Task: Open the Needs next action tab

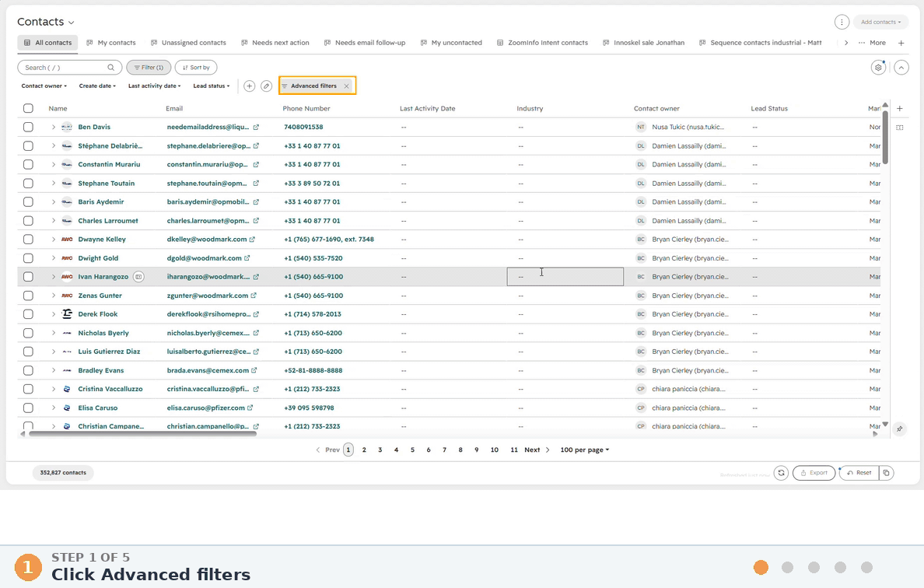Action: tap(275, 43)
